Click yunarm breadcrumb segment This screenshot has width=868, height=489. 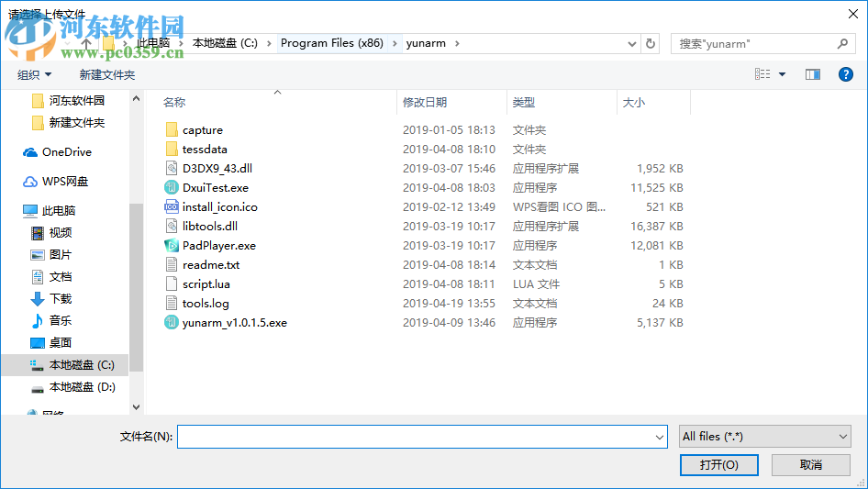click(426, 43)
